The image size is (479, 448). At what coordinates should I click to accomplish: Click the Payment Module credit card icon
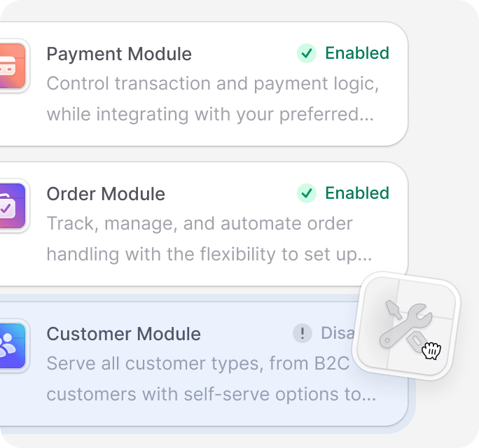click(12, 66)
